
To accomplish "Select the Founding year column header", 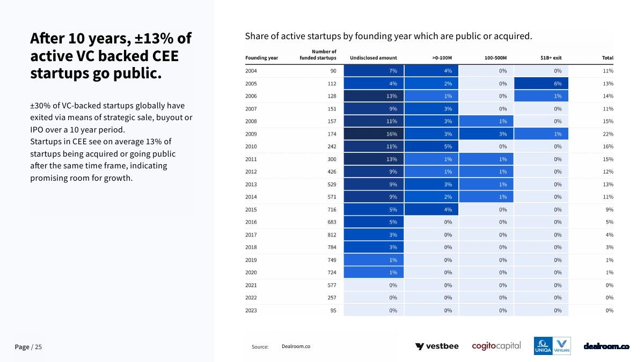I will tap(261, 58).
